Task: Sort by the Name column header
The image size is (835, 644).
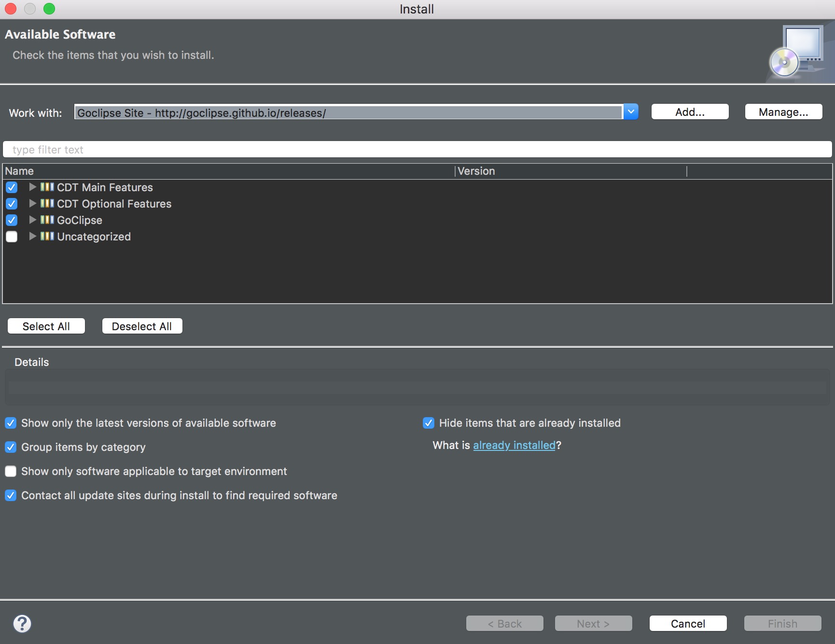Action: point(19,171)
